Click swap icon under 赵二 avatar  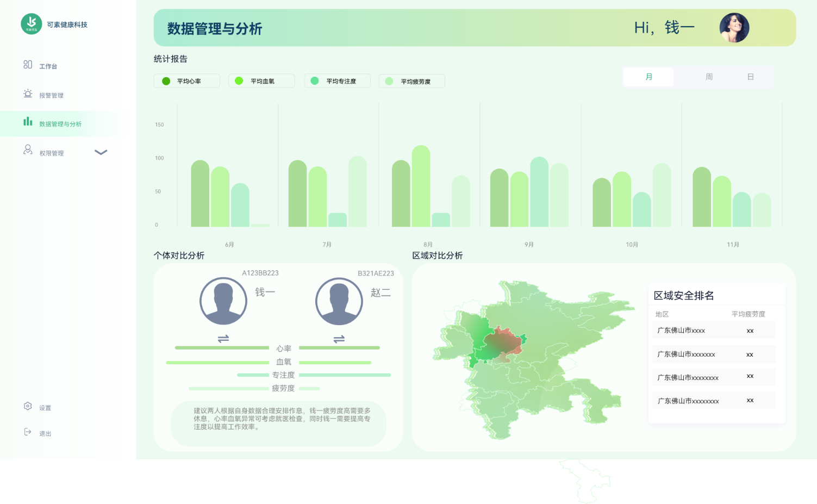click(x=339, y=339)
